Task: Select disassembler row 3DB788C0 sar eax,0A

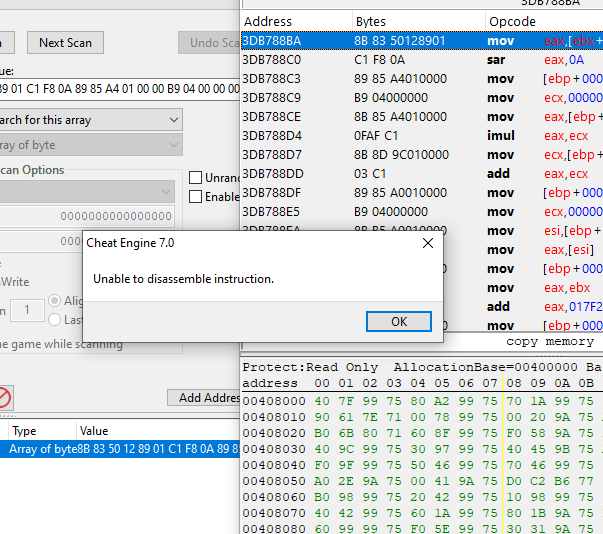Action: (x=422, y=60)
